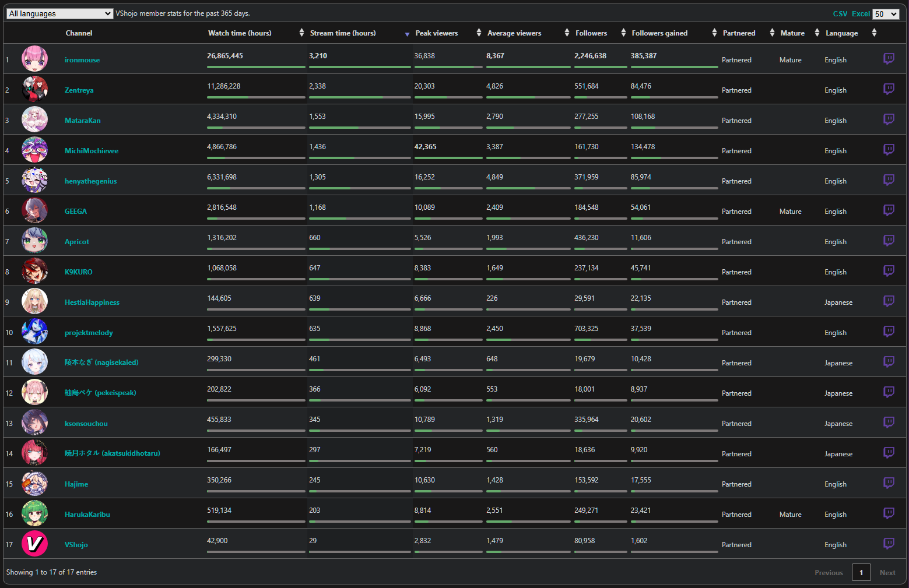This screenshot has width=909, height=588.
Task: Sort by the Stream time (hours) column arrow
Action: click(407, 34)
